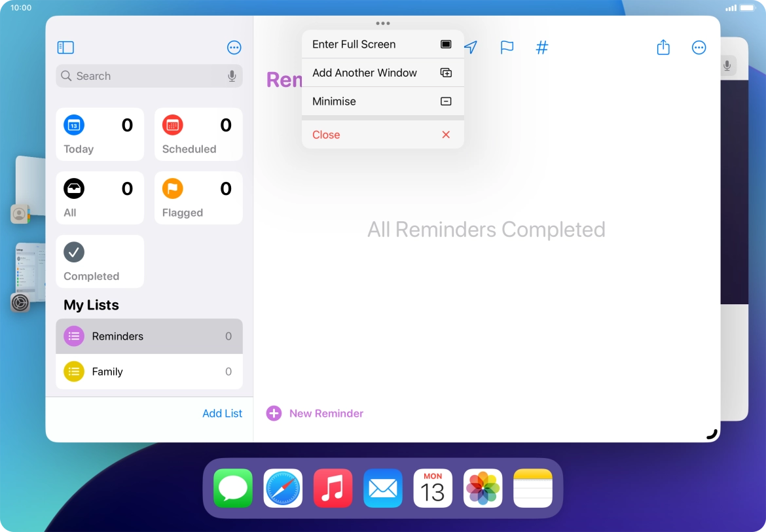766x532 pixels.
Task: Open the sidebar more options menu
Action: pyautogui.click(x=234, y=48)
